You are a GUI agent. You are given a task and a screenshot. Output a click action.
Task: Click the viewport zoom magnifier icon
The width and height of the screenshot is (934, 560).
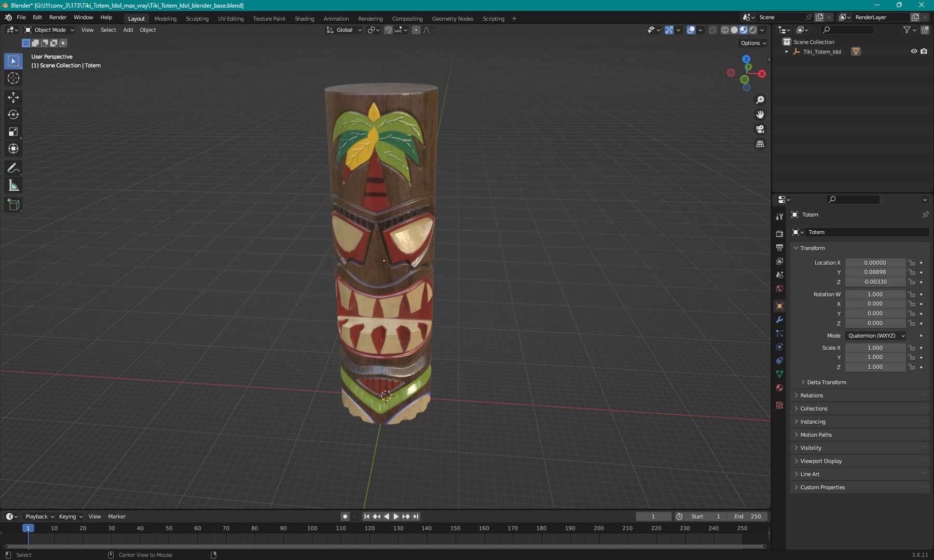pyautogui.click(x=760, y=100)
